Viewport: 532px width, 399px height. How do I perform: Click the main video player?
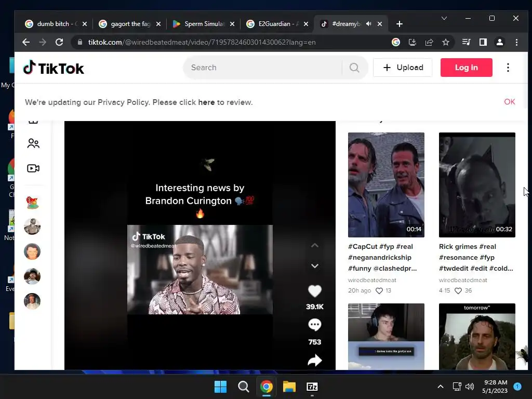[x=200, y=245]
